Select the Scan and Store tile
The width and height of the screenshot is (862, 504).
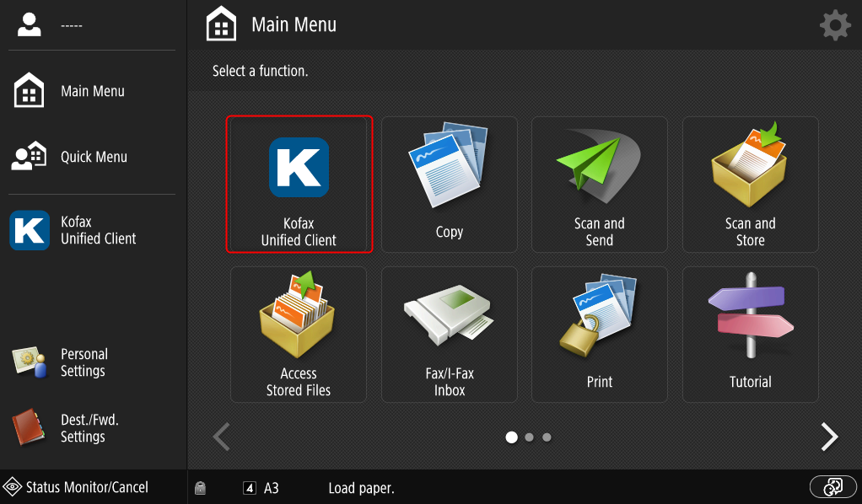[x=750, y=185]
